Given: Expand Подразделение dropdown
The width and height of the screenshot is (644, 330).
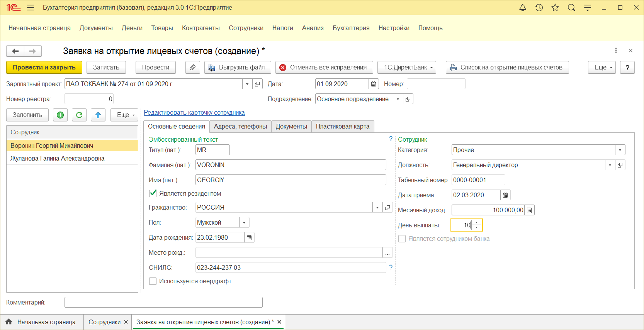Looking at the screenshot, I should (398, 99).
